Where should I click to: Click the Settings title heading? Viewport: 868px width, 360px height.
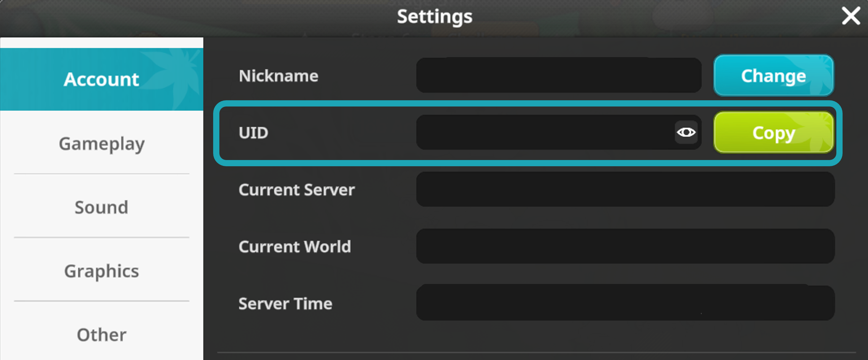434,17
